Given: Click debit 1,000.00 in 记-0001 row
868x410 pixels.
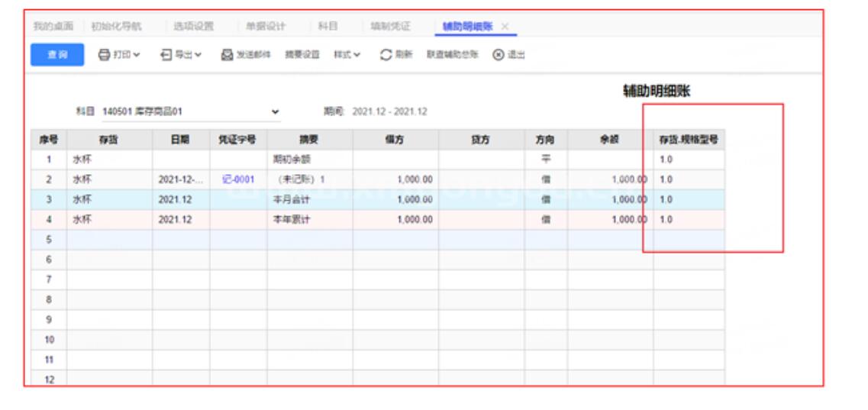Looking at the screenshot, I should click(415, 180).
